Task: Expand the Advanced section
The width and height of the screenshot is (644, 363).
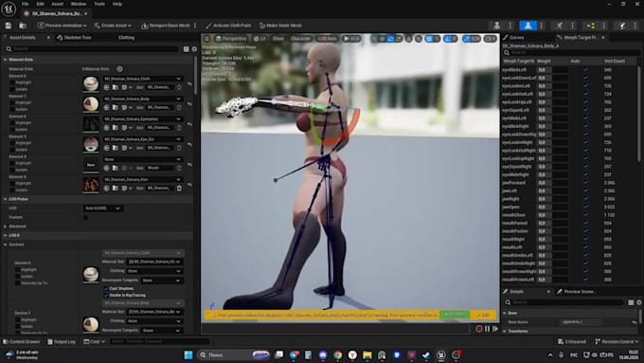Action: (x=6, y=227)
